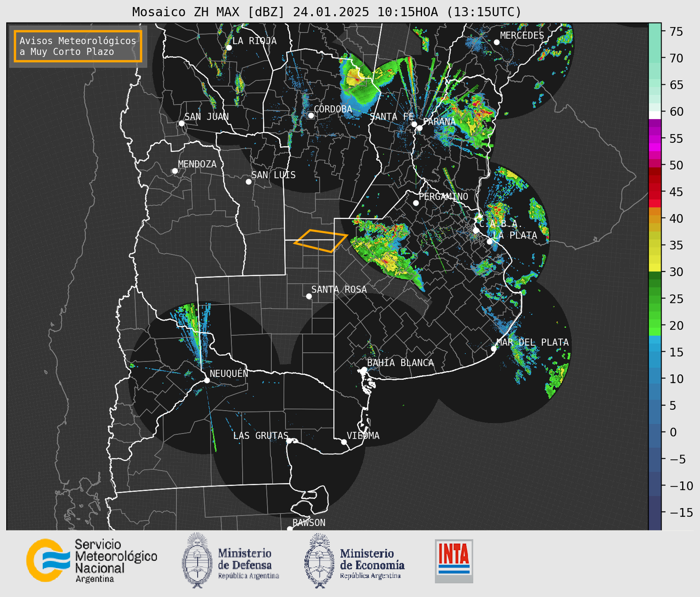Click the NEUQUÉN label
700x597 pixels.
[229, 373]
